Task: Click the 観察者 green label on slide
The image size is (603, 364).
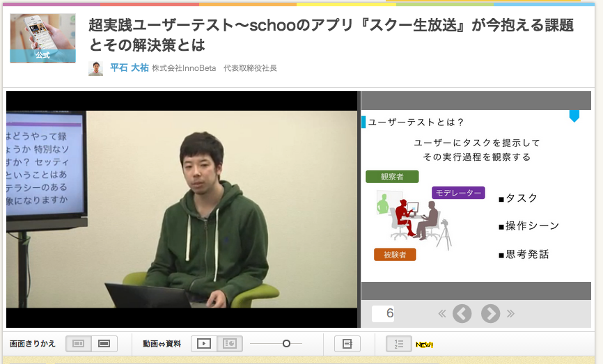Action: coord(392,177)
